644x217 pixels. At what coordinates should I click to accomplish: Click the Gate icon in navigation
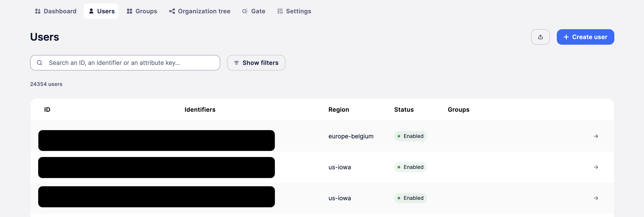pos(245,11)
